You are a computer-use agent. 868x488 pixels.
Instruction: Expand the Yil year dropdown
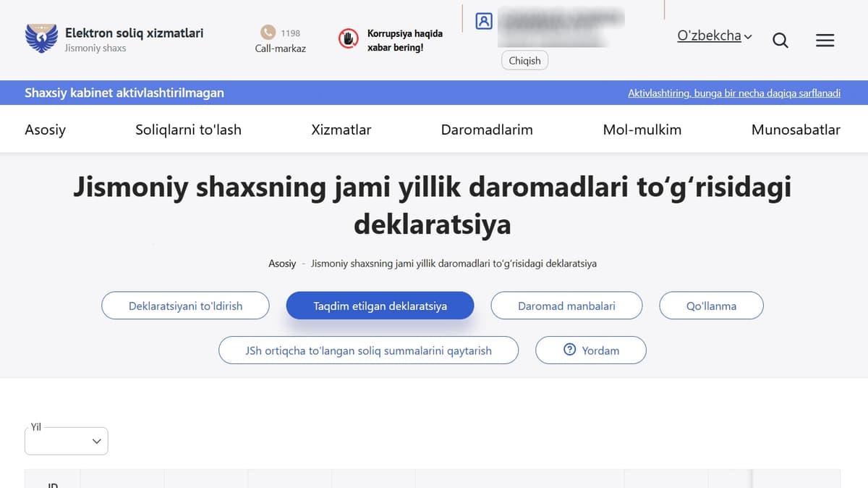point(67,441)
